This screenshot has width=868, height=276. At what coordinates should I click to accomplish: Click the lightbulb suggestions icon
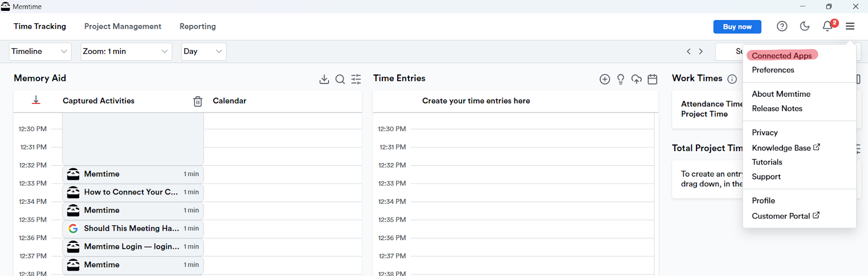(621, 79)
